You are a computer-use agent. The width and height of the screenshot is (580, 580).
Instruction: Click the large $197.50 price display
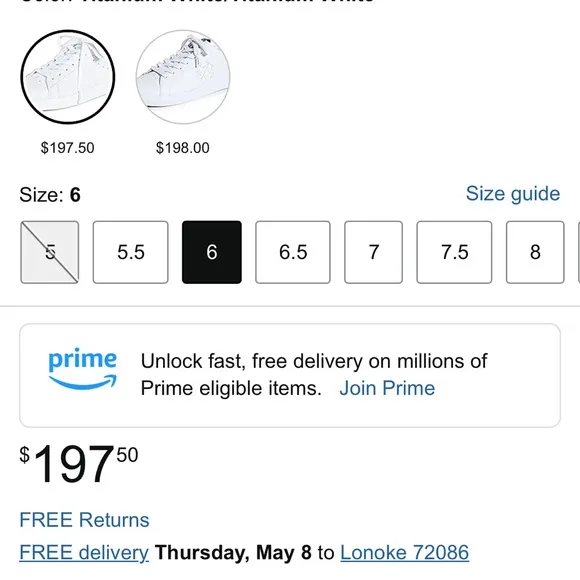[x=79, y=464]
